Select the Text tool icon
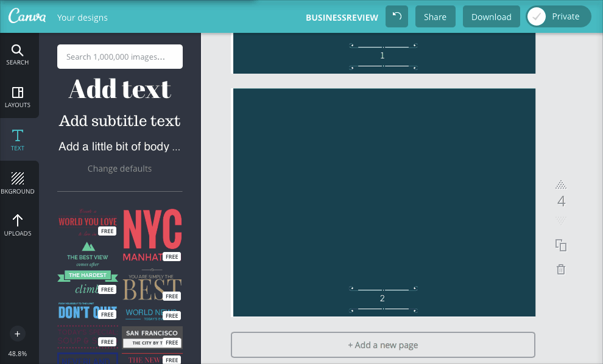Screen dimensions: 603x364 click(x=18, y=139)
